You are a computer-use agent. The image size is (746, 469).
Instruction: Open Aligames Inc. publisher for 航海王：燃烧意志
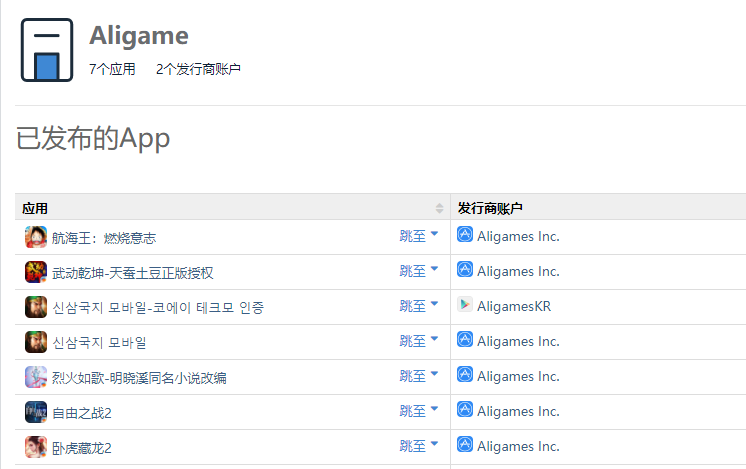point(518,236)
